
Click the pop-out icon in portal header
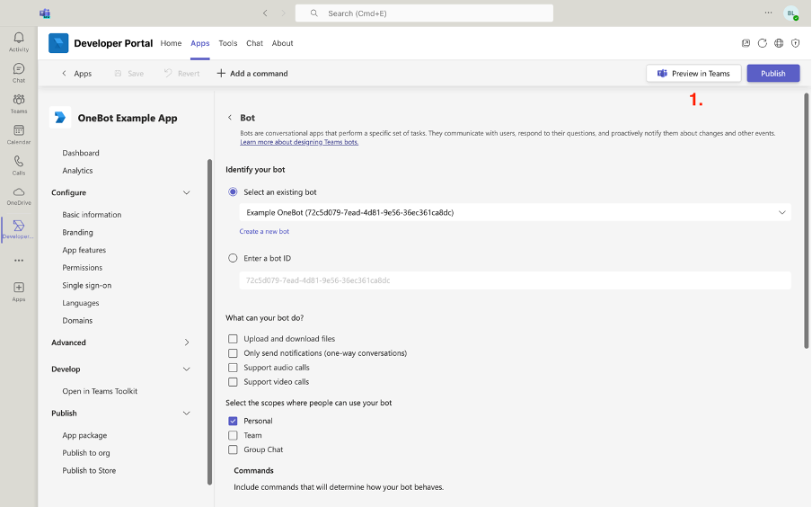point(746,43)
